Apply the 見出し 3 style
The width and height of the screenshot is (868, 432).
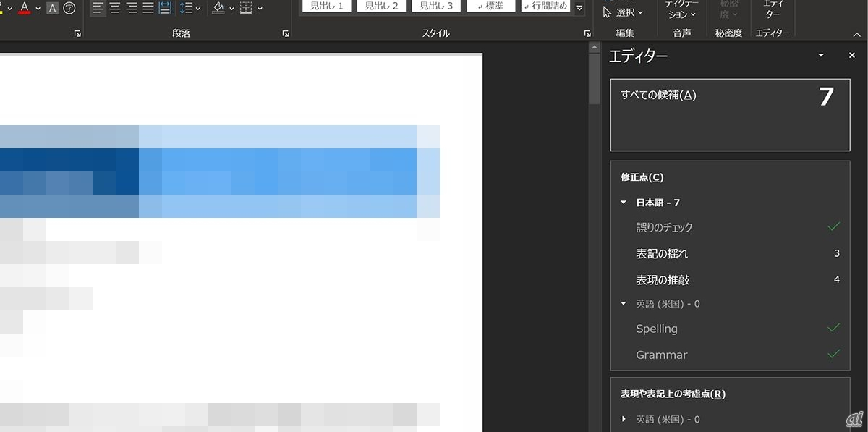[436, 6]
